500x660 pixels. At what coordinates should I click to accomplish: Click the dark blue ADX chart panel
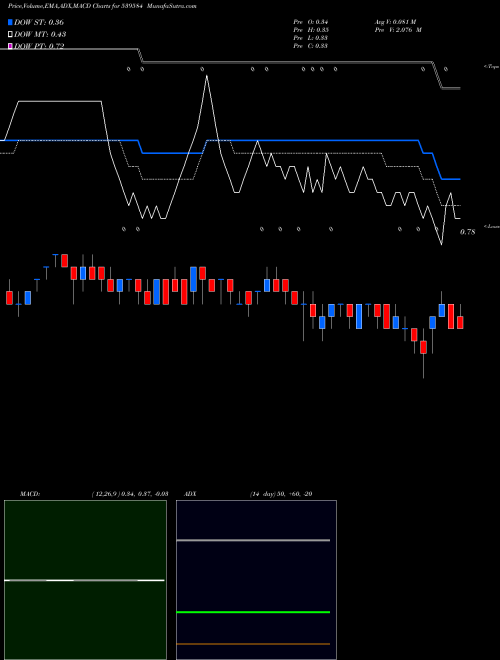256,580
